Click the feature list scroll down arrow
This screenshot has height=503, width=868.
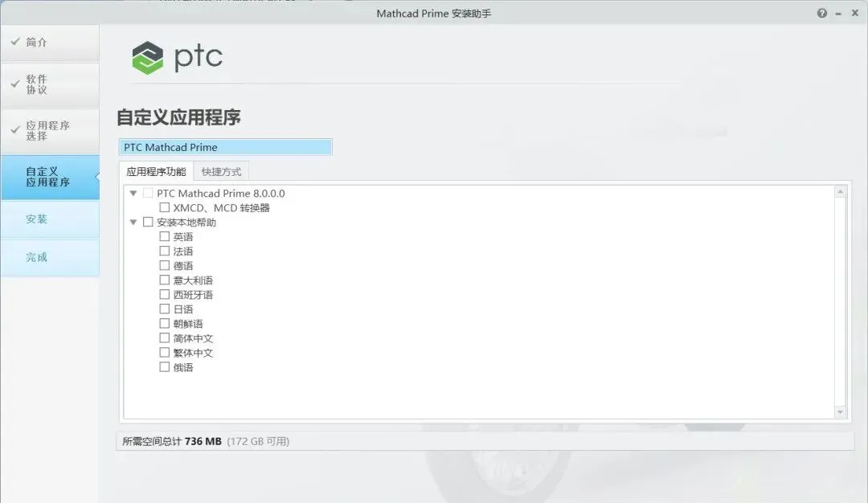pos(841,411)
